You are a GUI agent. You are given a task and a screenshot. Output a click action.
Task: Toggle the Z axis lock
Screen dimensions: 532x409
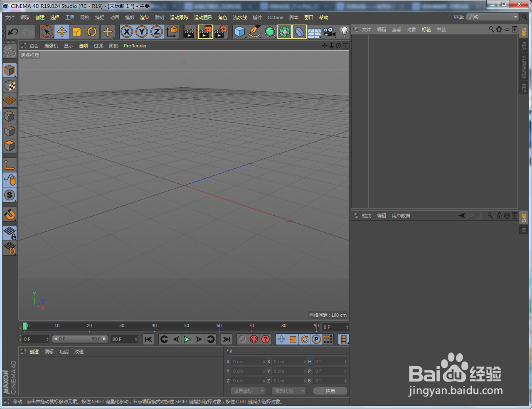pos(157,32)
